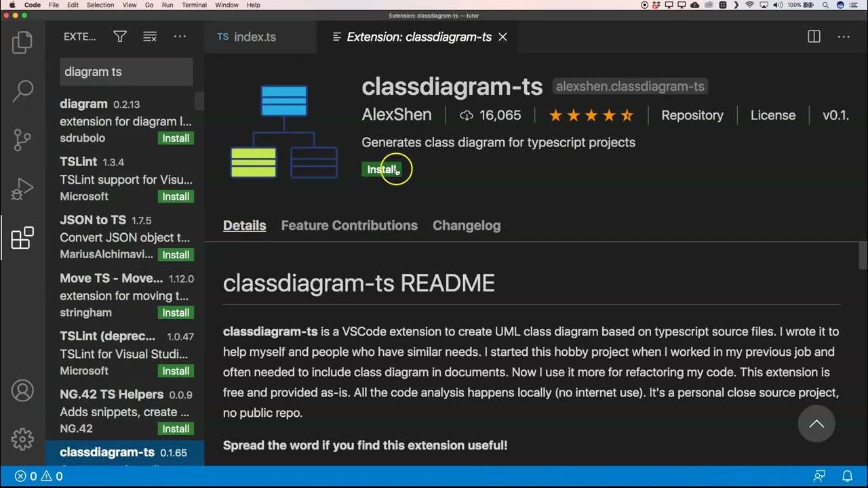Image resolution: width=868 pixels, height=488 pixels.
Task: Click the scroll-to-top round arrow button
Action: pos(816,424)
